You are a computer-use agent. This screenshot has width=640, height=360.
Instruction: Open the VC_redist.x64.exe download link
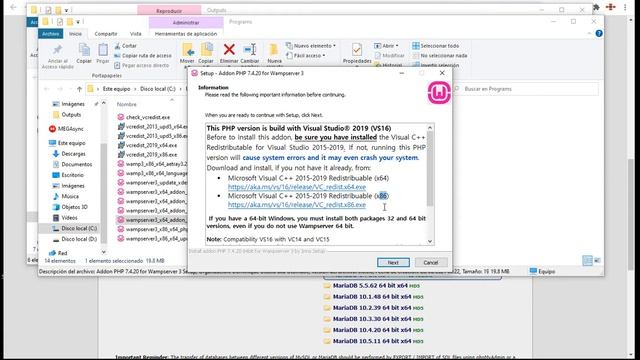pyautogui.click(x=297, y=187)
